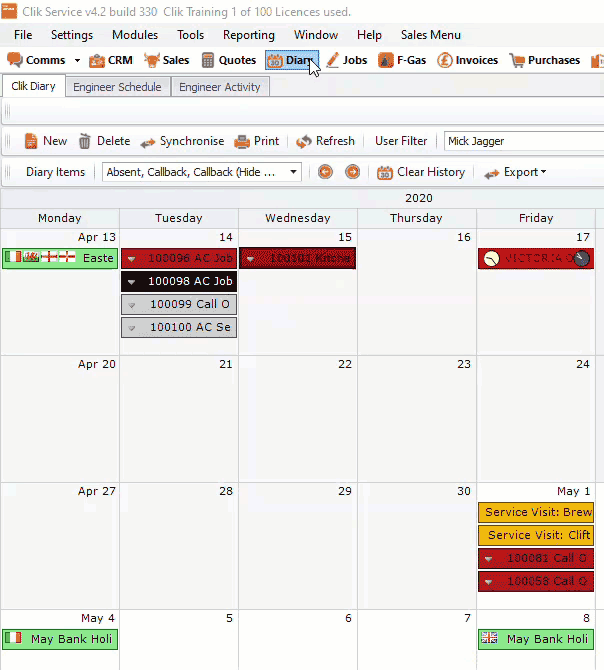Click the end clock icon on Friday 17 entry
604x670 pixels.
tap(581, 259)
